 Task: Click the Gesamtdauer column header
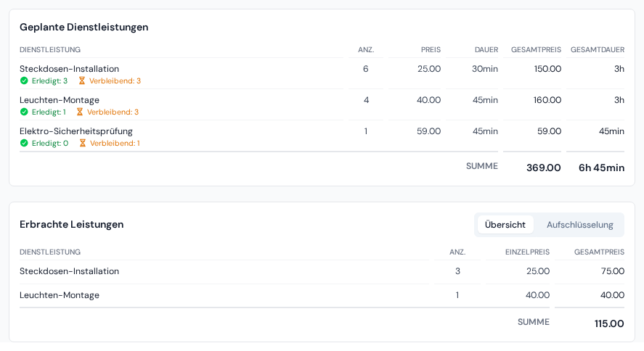point(598,49)
